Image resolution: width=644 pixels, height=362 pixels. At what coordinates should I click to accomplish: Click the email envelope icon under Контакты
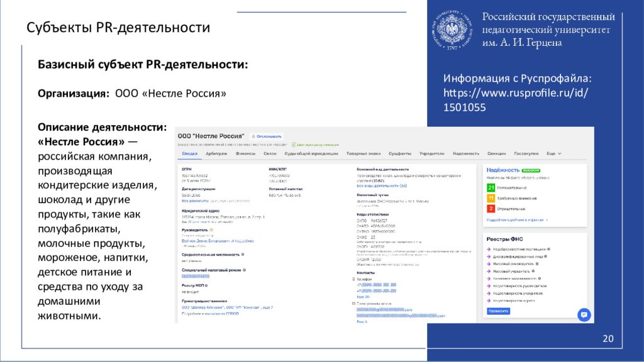353,304
